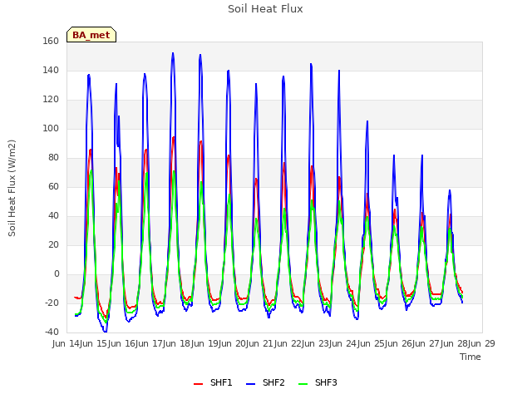Click the Jun 23 x-axis tick label
The height and width of the screenshot is (399, 532).
[x=317, y=343]
